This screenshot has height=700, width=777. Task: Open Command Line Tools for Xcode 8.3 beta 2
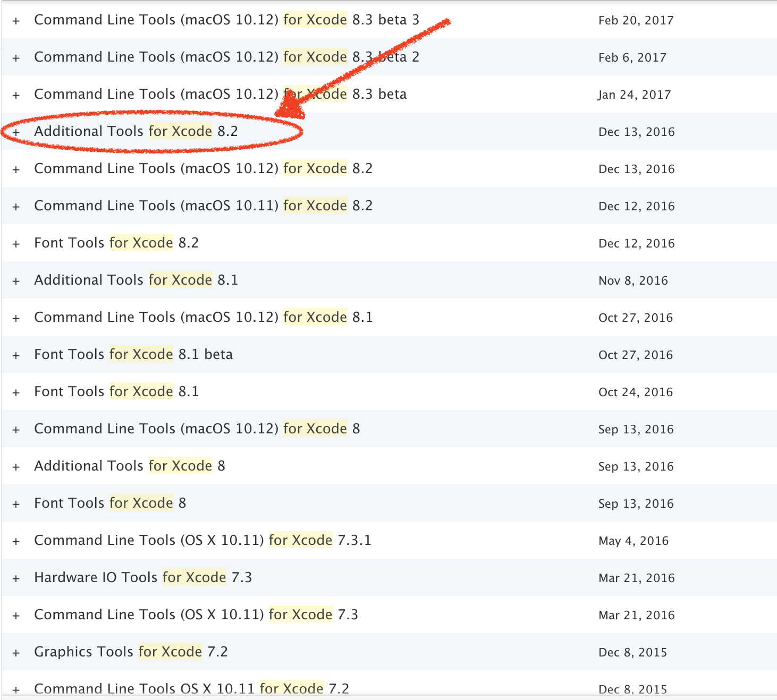pos(227,57)
